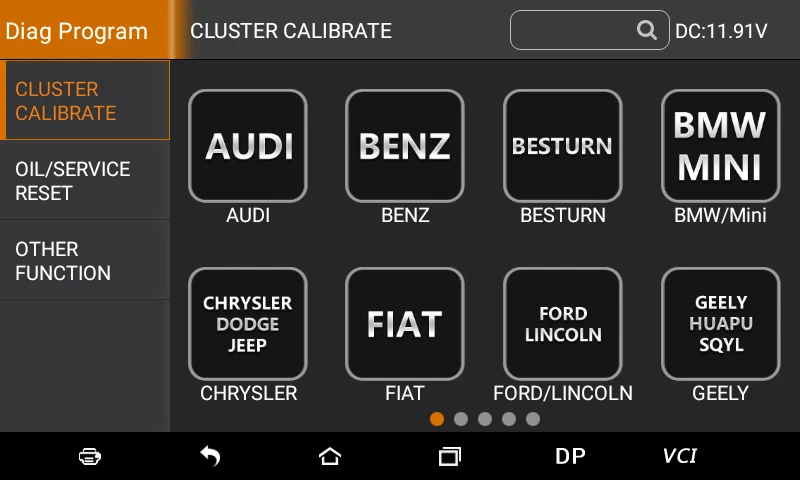Select the CLUSTER CALIBRATE sidebar item
This screenshot has height=480, width=800.
click(85, 100)
